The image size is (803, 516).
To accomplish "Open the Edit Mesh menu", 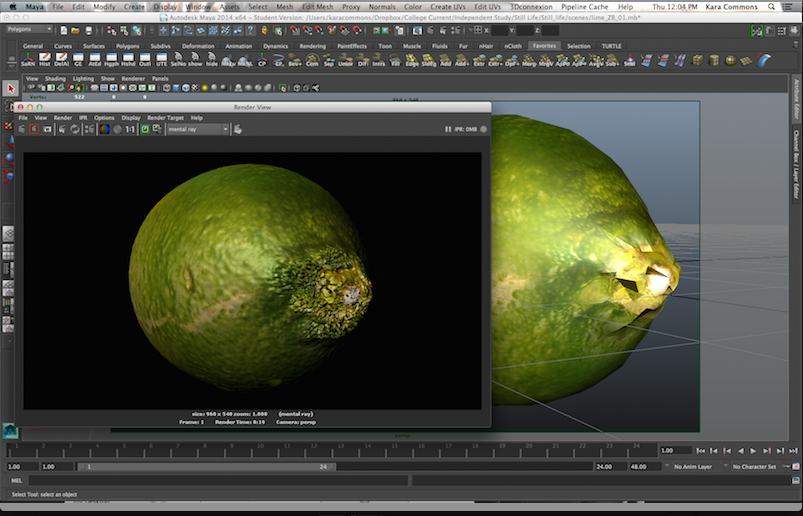I will tap(317, 7).
